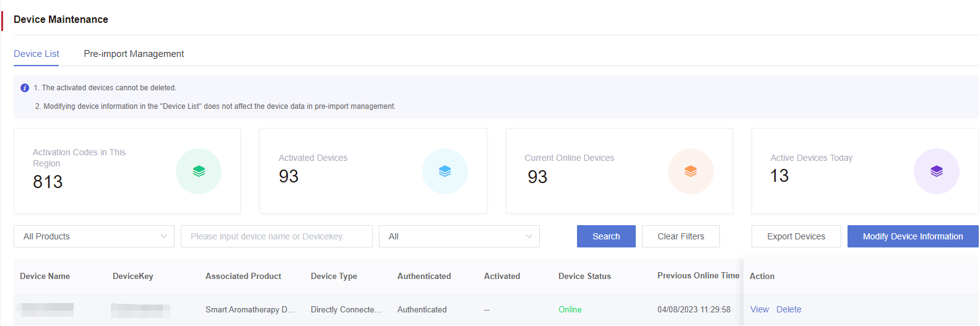
Task: Click the 813 activation codes count
Action: [48, 182]
